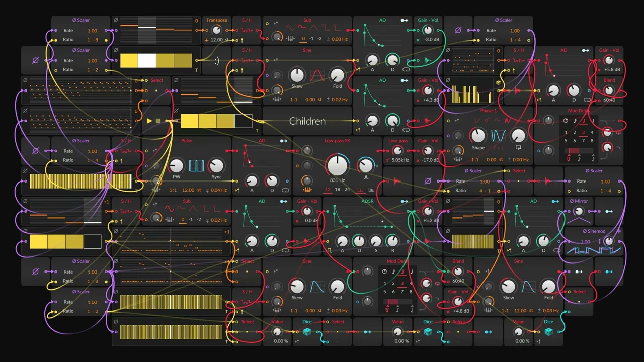Click Ratio value 1 : 2 in second Scaler
The height and width of the screenshot is (362, 644).
[x=93, y=70]
